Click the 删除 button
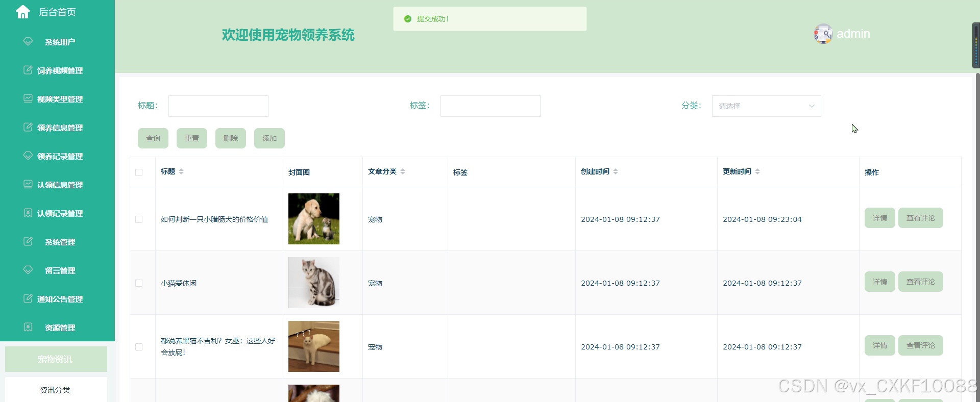980x402 pixels. [x=231, y=138]
